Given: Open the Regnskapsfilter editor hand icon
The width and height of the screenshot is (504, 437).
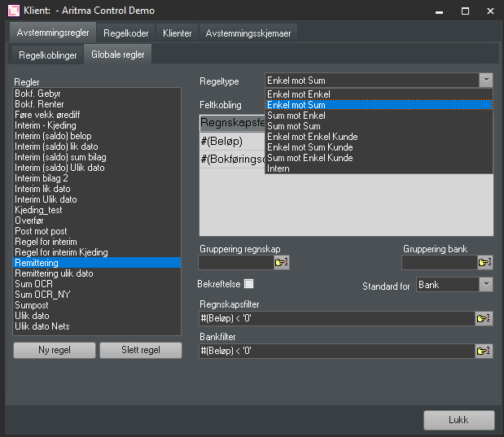Looking at the screenshot, I should [484, 318].
